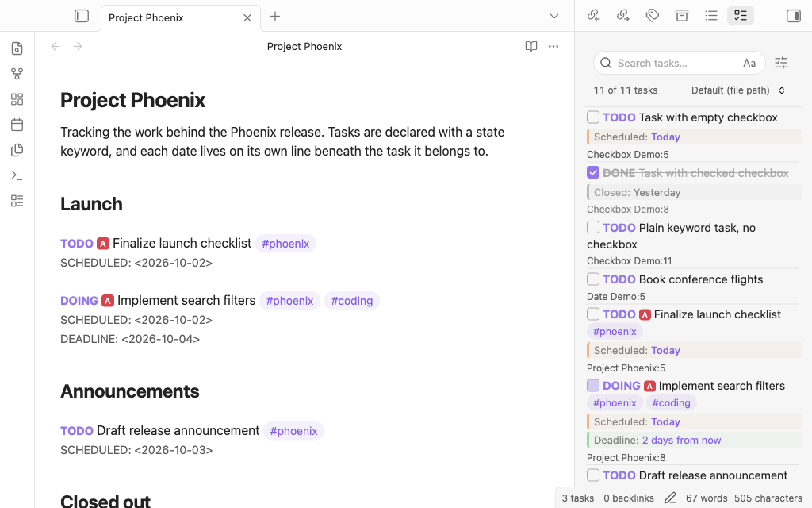This screenshot has height=508, width=812.
Task: Click Project Phoenix title in view header
Action: (304, 47)
